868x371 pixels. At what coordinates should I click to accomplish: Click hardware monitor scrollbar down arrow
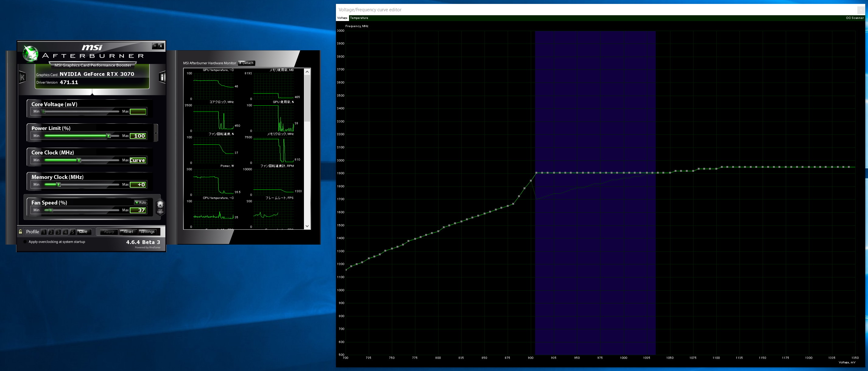(x=307, y=226)
